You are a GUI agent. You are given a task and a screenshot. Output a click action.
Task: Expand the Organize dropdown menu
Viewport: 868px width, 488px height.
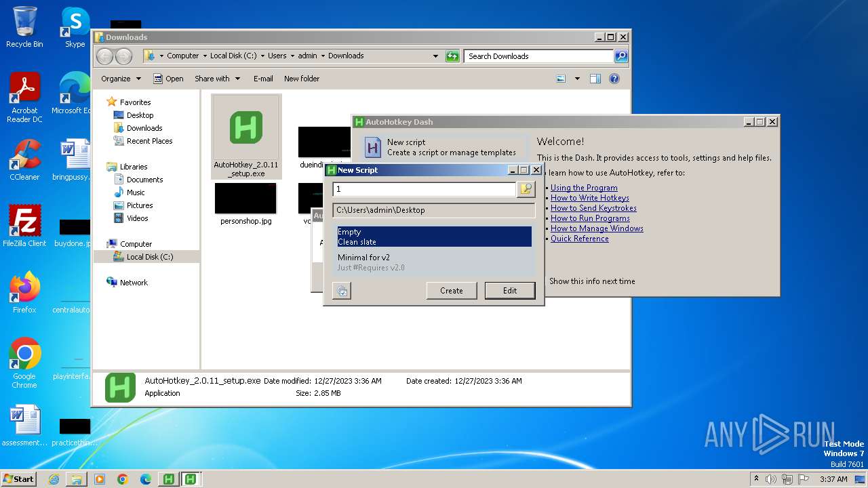pos(121,79)
